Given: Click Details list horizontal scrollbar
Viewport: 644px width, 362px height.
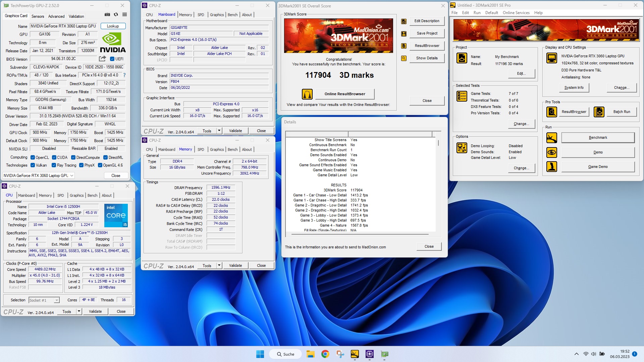Looking at the screenshot, I should point(361,234).
